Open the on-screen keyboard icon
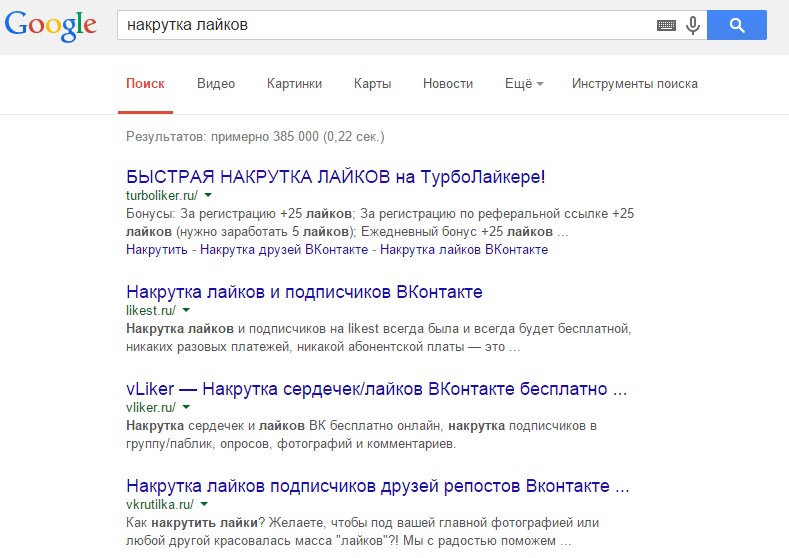789x558 pixels. tap(666, 26)
